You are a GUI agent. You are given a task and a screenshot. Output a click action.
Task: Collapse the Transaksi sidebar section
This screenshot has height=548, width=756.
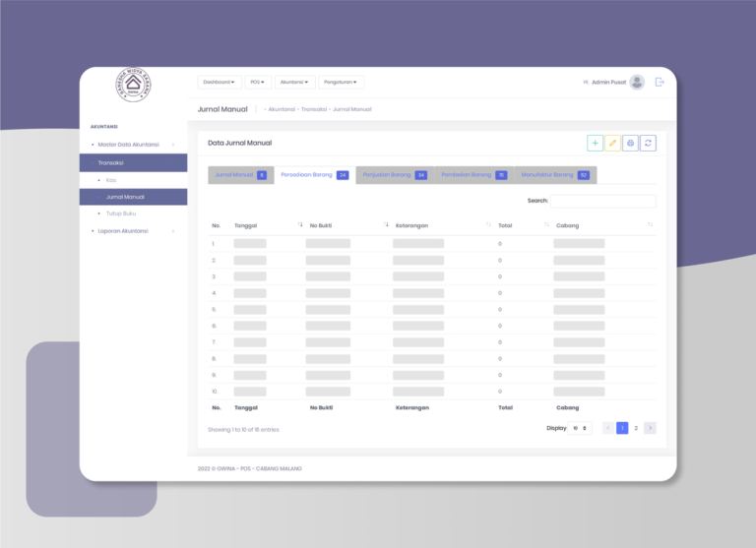(133, 163)
